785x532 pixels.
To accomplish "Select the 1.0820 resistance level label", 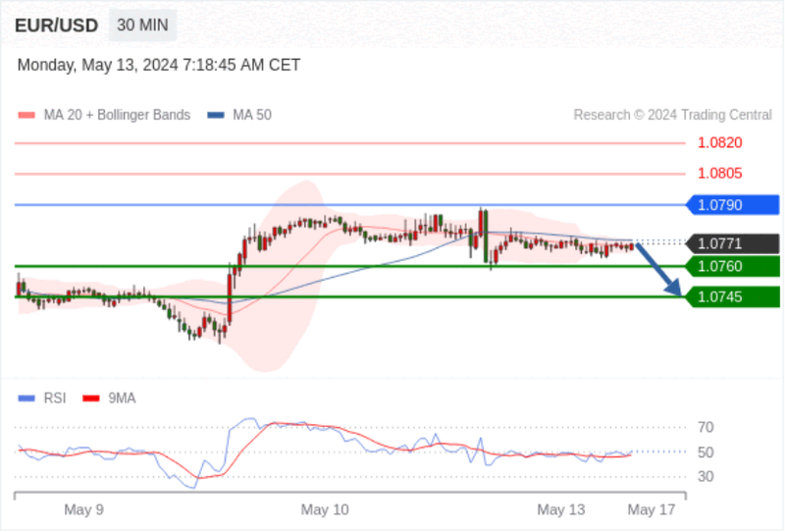I will (x=720, y=142).
